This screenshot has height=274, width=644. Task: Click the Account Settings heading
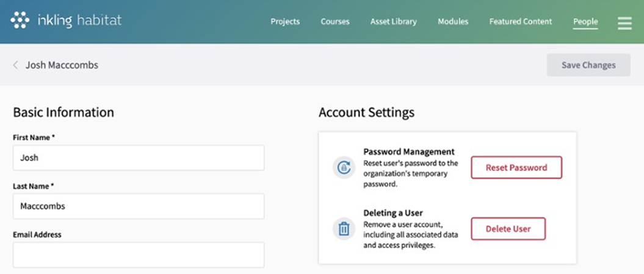(366, 112)
